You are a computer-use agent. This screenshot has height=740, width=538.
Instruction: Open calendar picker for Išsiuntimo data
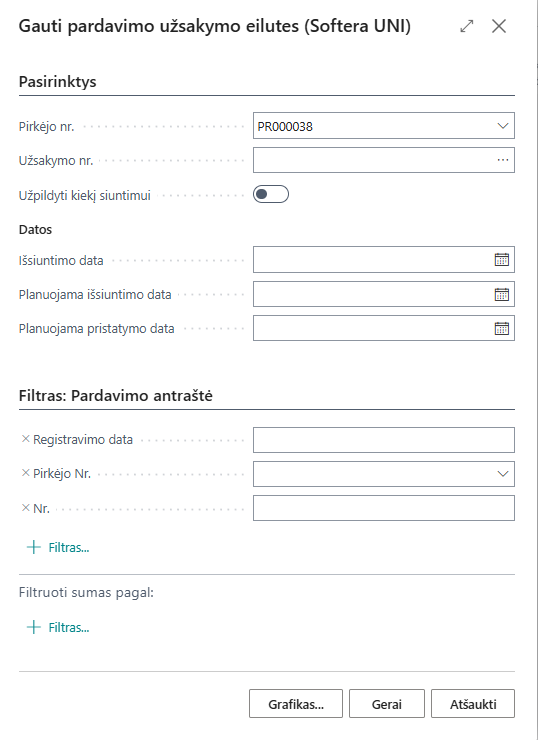(x=502, y=259)
